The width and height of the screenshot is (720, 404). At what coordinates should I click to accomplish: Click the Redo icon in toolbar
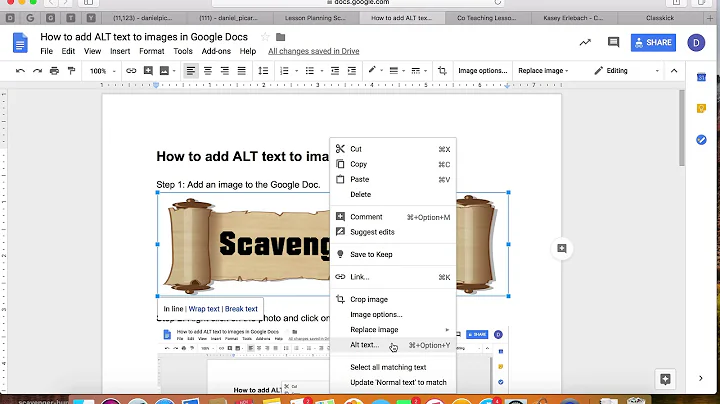37,71
